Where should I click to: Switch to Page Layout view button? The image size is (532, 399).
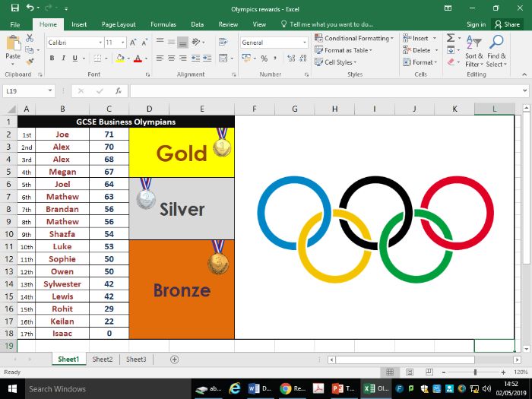[x=410, y=372]
